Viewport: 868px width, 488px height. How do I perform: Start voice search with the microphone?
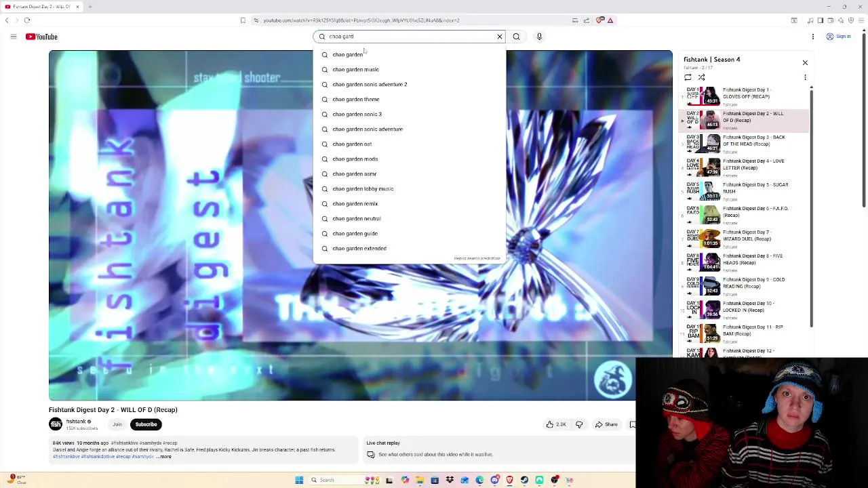click(539, 37)
